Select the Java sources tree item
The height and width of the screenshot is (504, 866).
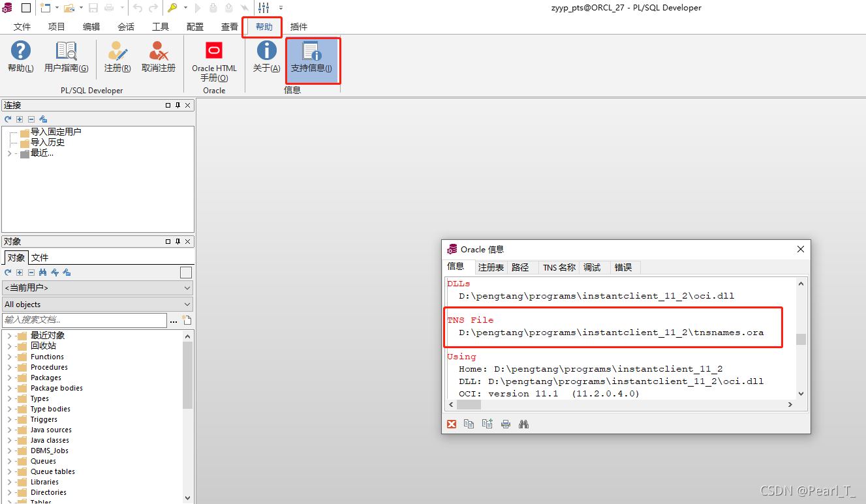click(x=51, y=430)
